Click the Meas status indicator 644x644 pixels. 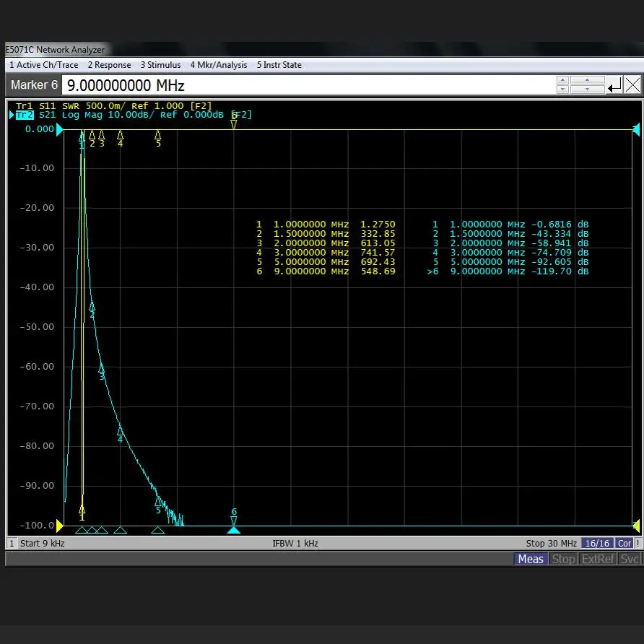pos(530,559)
